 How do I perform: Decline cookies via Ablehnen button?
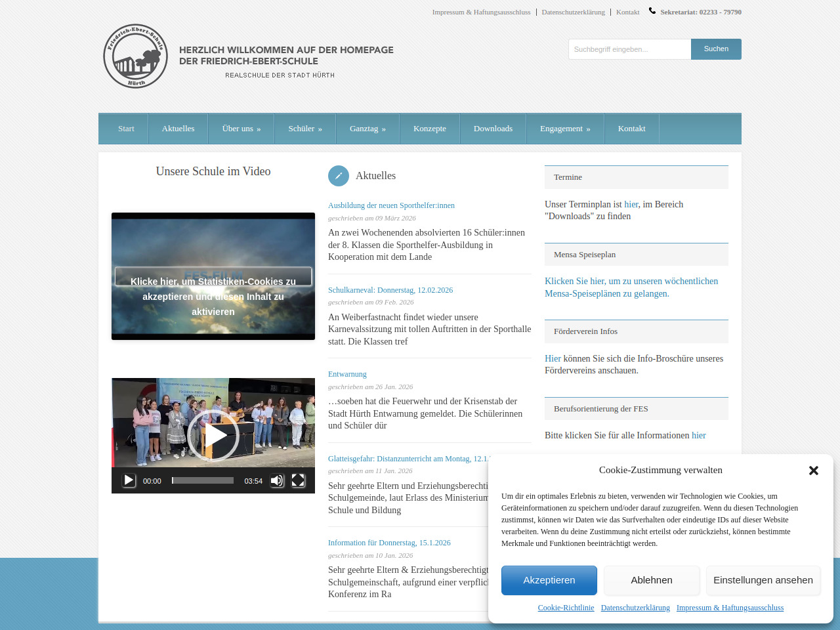(x=652, y=580)
